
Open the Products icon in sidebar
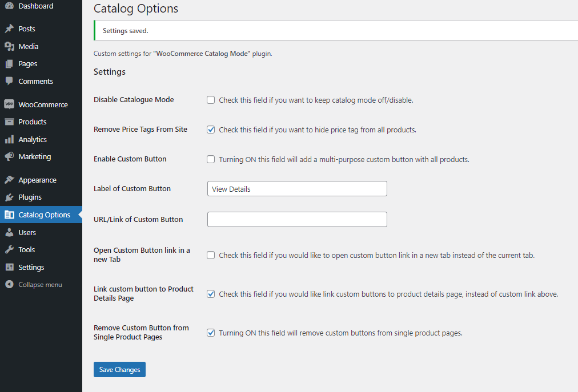[10, 122]
